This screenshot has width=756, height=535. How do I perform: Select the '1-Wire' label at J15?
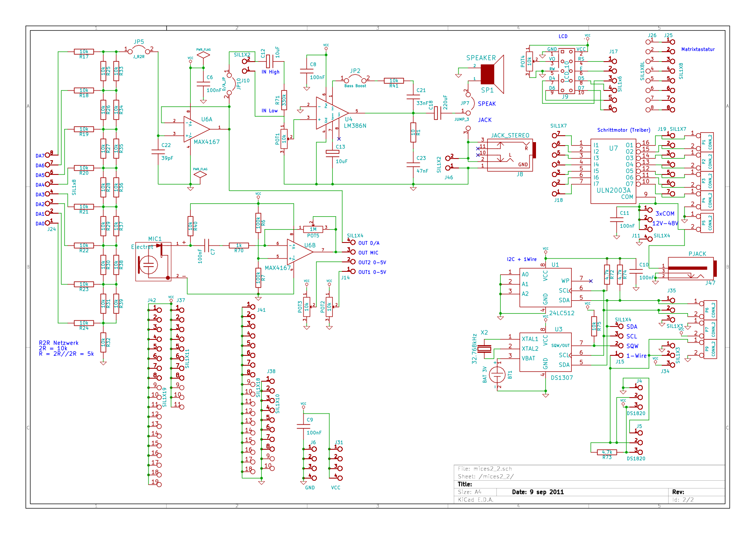coord(636,356)
